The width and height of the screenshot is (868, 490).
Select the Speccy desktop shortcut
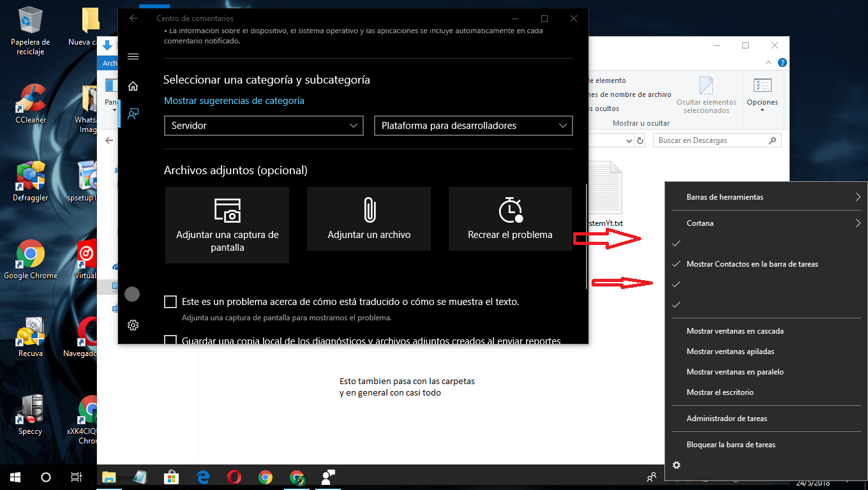[31, 415]
